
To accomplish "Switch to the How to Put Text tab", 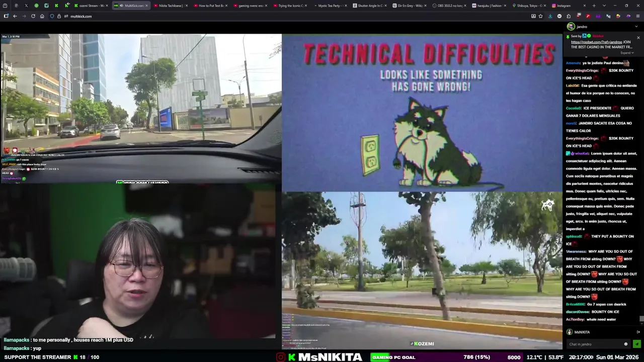I will 210,6.
